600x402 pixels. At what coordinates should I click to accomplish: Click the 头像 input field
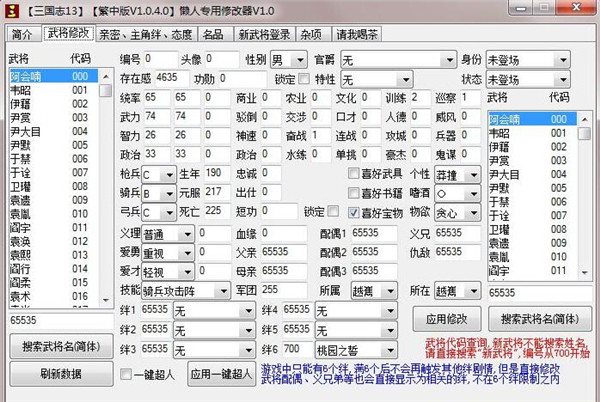click(222, 59)
